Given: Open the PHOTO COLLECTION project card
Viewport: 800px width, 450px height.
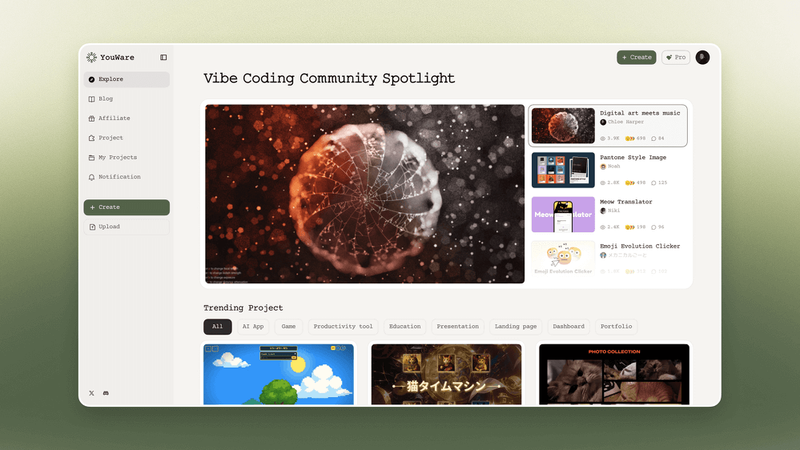Looking at the screenshot, I should click(614, 374).
